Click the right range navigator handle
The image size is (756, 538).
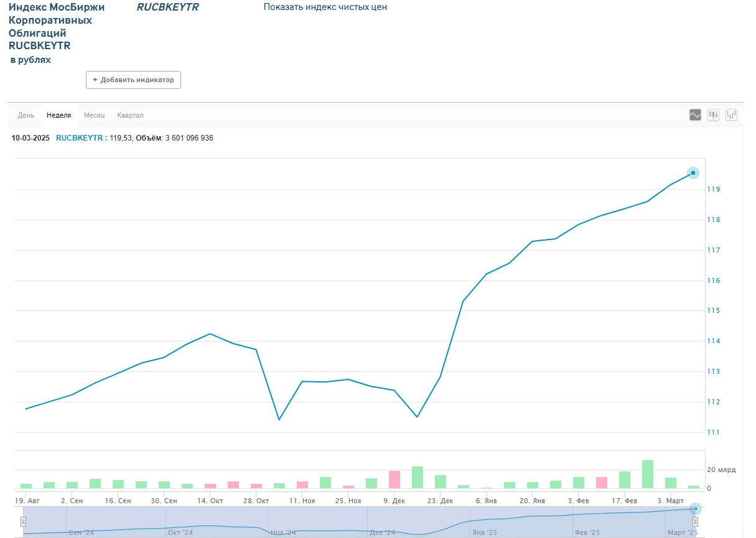pos(696,522)
